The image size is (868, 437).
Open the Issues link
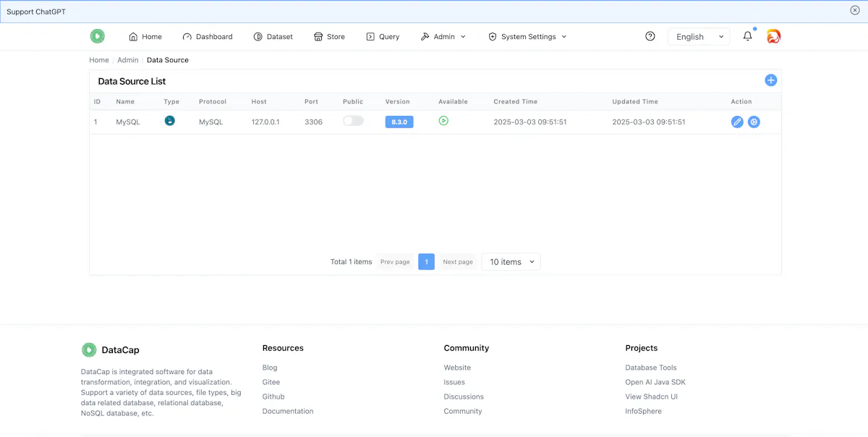tap(454, 382)
